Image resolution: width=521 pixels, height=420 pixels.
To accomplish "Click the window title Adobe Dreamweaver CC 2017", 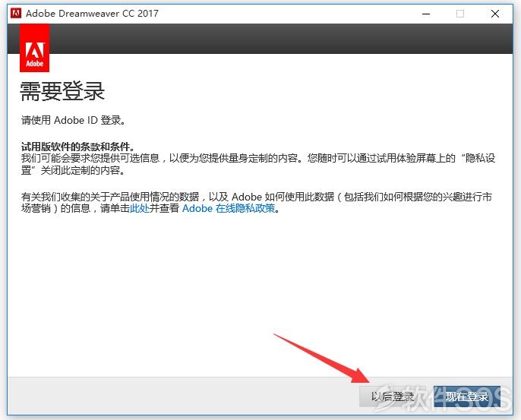I will pos(92,14).
